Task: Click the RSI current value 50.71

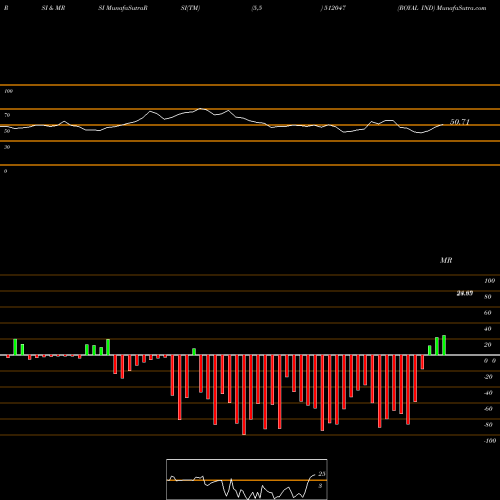Action: [460, 122]
